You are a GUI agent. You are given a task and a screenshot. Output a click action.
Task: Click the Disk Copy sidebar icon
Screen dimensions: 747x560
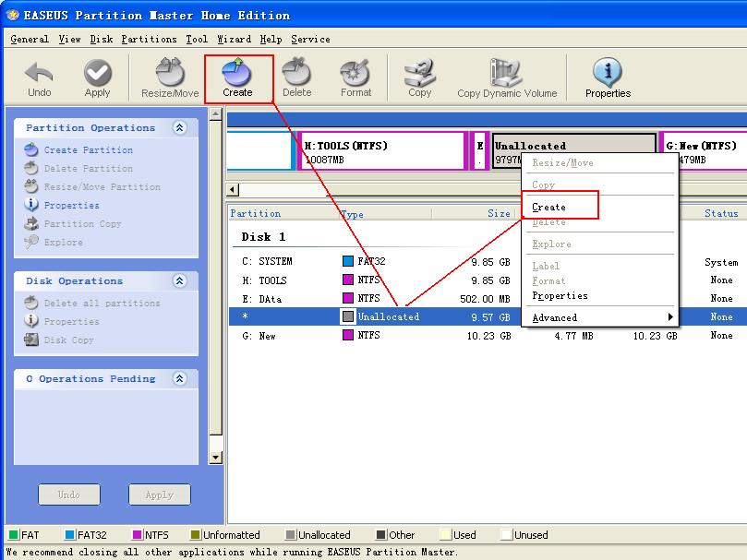(x=31, y=340)
